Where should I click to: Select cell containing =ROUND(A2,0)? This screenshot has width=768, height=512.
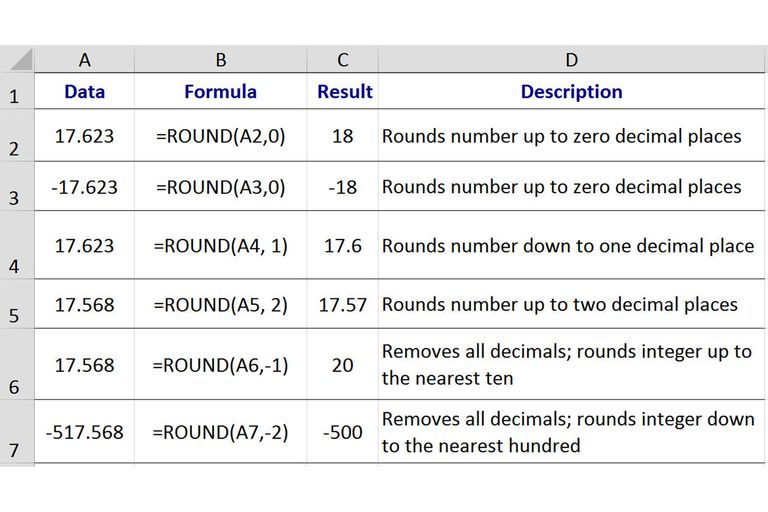click(x=220, y=136)
